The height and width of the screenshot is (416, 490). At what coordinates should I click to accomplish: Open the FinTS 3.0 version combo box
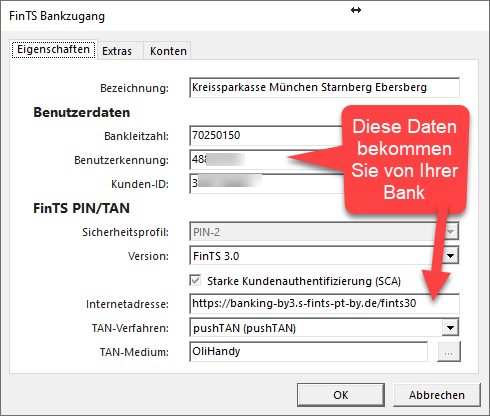(x=324, y=256)
